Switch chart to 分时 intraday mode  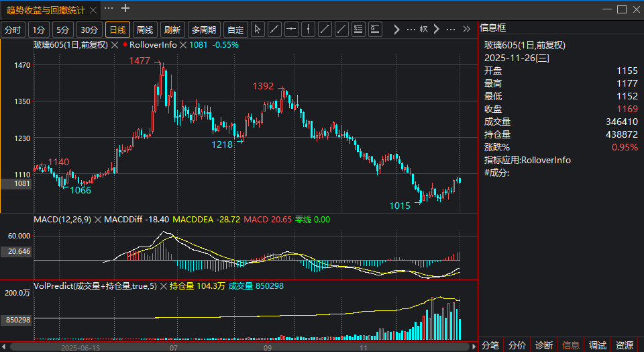[x=13, y=30]
